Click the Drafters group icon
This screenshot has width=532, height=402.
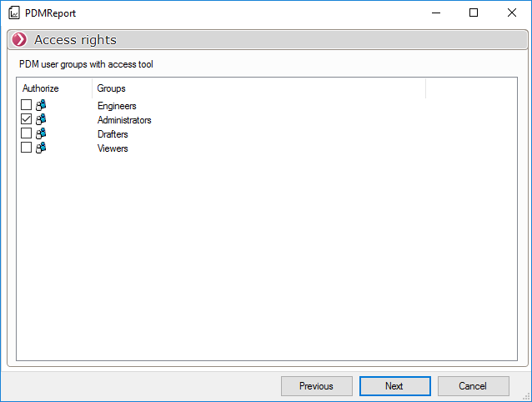[41, 134]
